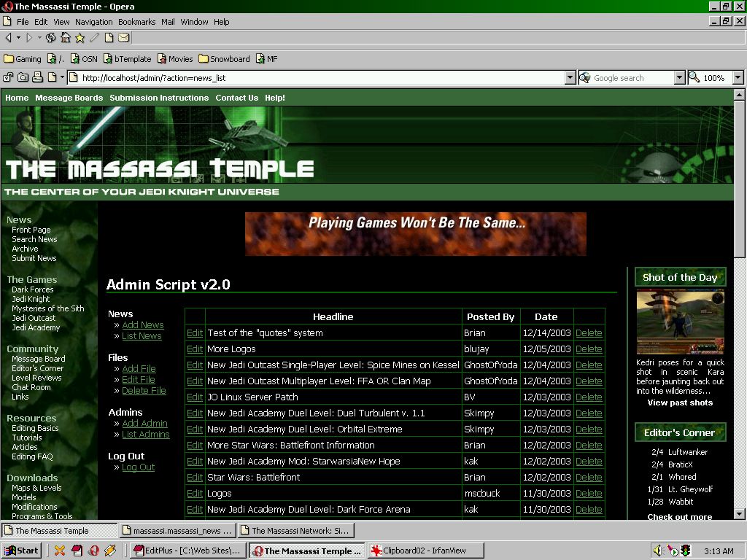Open the Forward history dropdown arrow

(39, 38)
